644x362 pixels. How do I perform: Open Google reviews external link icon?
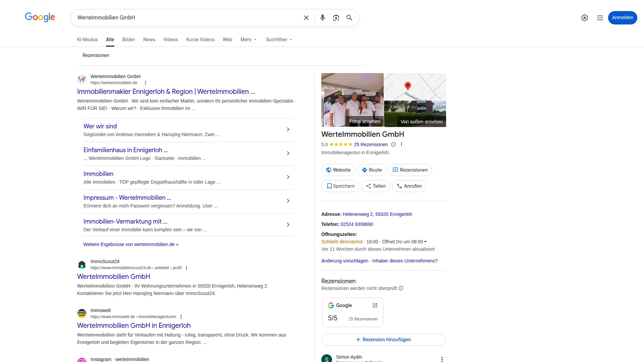click(375, 305)
